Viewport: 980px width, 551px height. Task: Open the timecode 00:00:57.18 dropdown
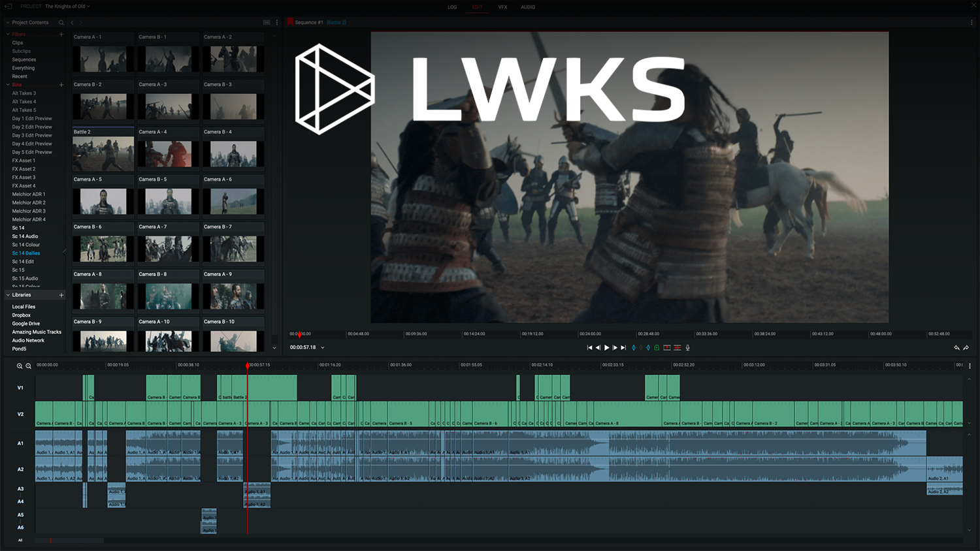(323, 348)
